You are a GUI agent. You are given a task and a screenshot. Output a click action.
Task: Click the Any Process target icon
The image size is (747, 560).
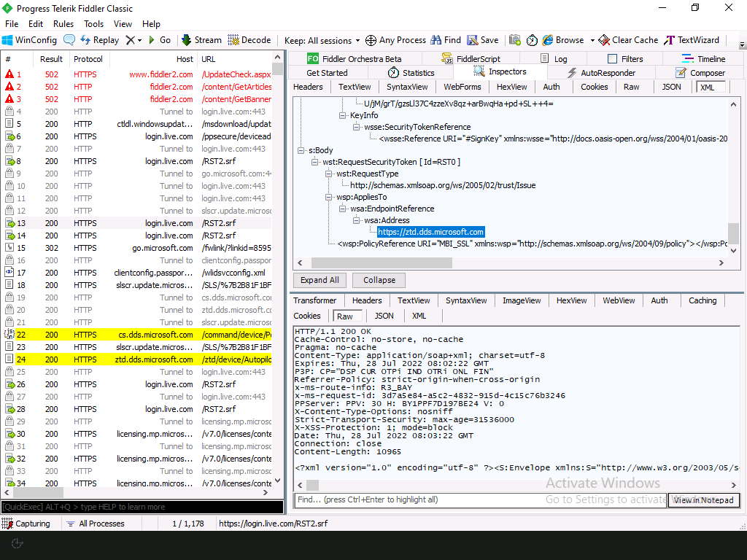coord(371,40)
